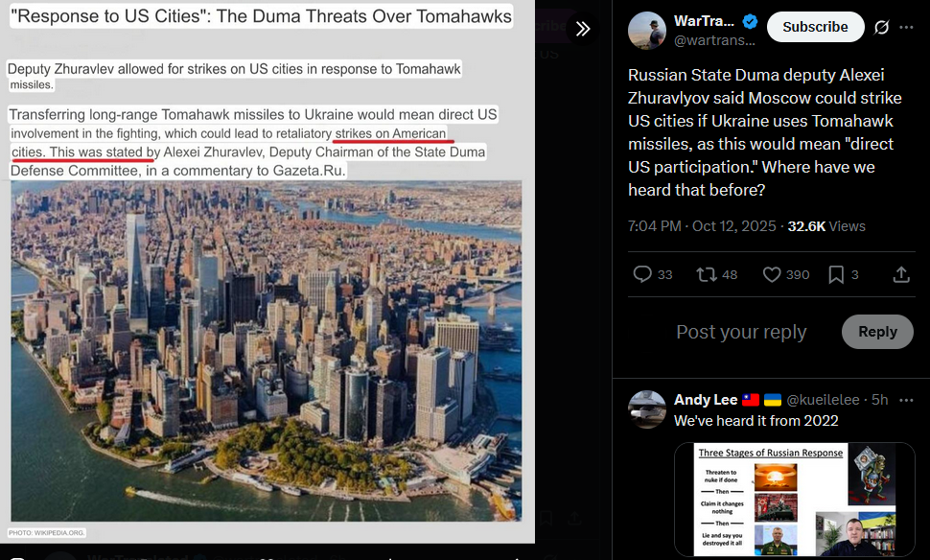Open more options on Andy Lee's reply
The image size is (930, 560).
906,400
